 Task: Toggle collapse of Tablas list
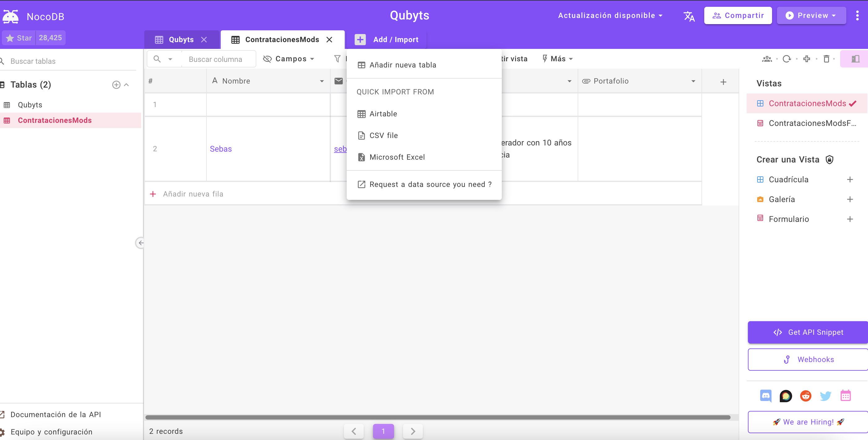(x=127, y=84)
